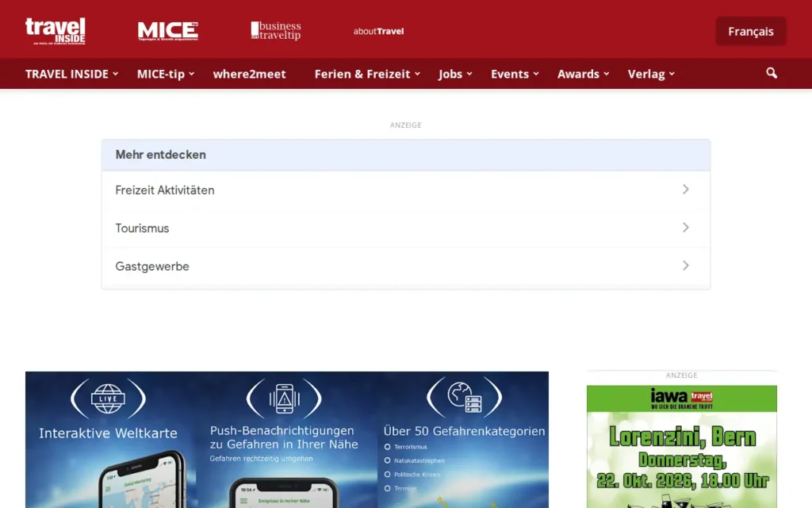Switch language with the Français button
Screen dimensions: 812x508
pos(750,31)
